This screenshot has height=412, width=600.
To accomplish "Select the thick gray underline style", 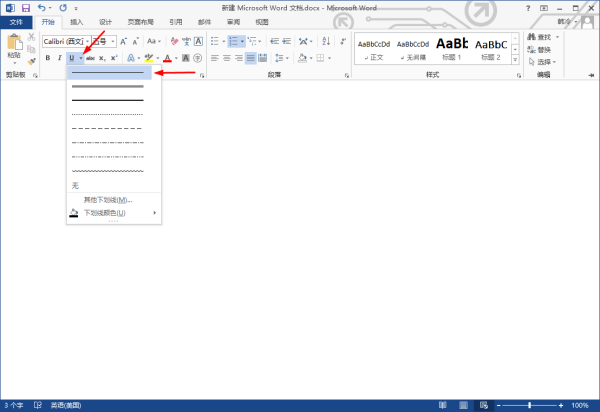I will coord(108,86).
